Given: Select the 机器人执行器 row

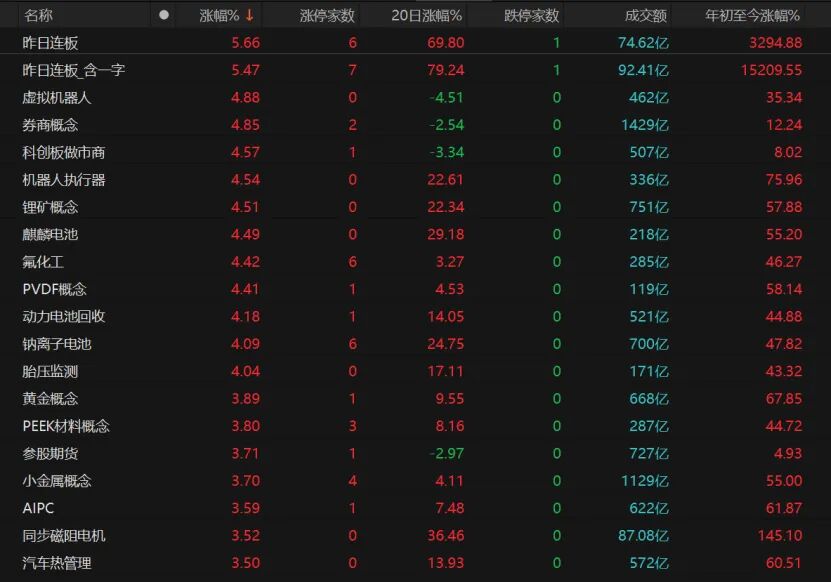Looking at the screenshot, I should pos(64,180).
